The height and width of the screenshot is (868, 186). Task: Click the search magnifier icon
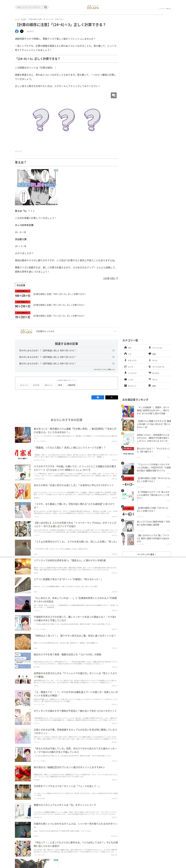pyautogui.click(x=46, y=7)
